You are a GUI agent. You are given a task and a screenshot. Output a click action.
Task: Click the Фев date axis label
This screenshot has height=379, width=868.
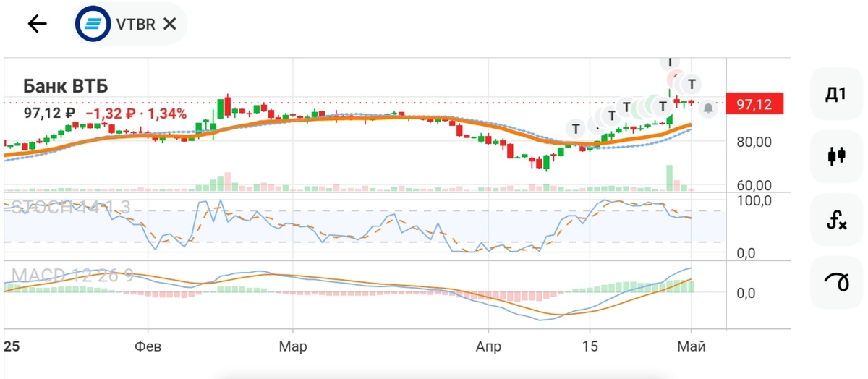pos(148,346)
